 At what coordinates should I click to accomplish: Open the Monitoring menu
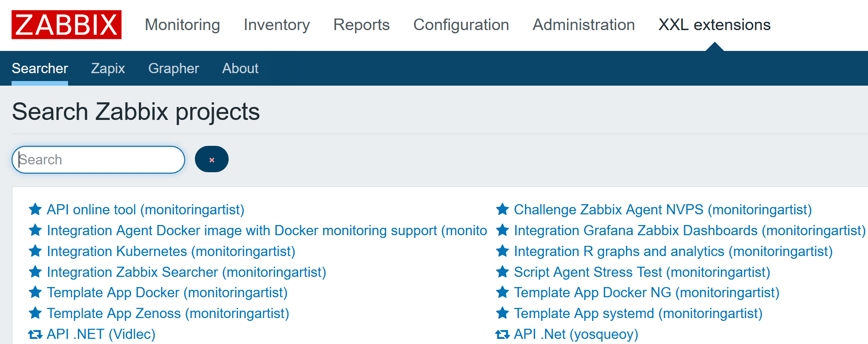(x=182, y=25)
